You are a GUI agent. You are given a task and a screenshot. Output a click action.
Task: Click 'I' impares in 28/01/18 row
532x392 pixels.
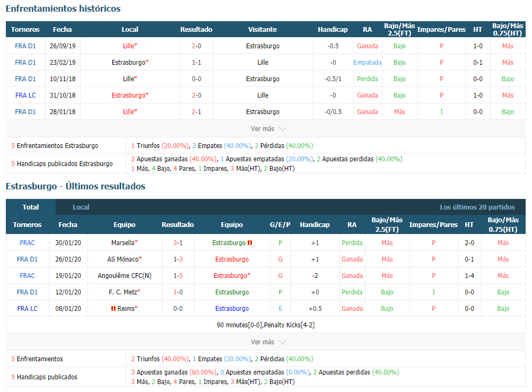[x=441, y=112]
